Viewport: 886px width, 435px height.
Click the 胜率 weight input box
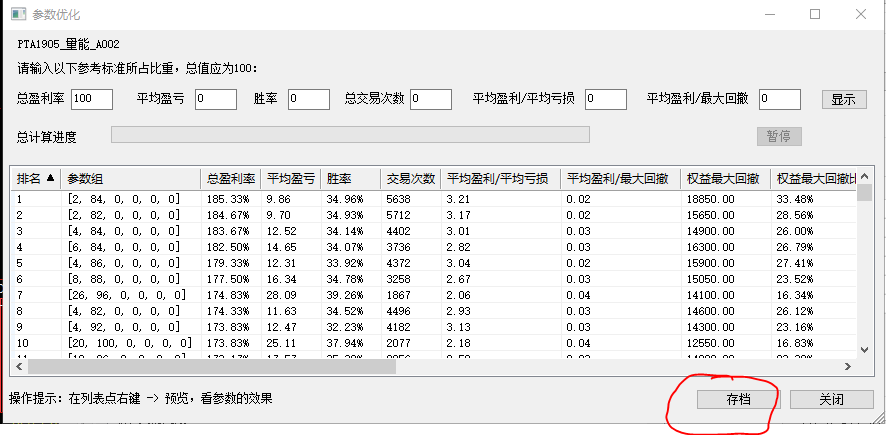(x=308, y=99)
